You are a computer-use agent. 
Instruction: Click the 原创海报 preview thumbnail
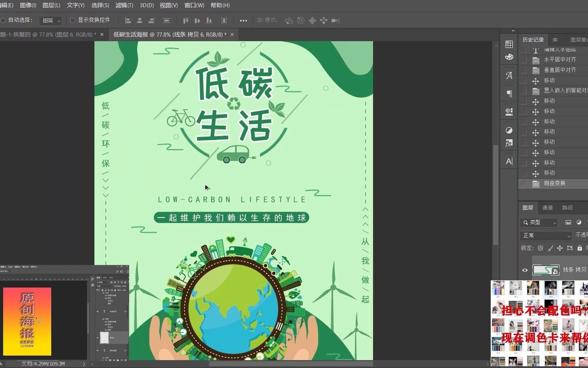(27, 321)
